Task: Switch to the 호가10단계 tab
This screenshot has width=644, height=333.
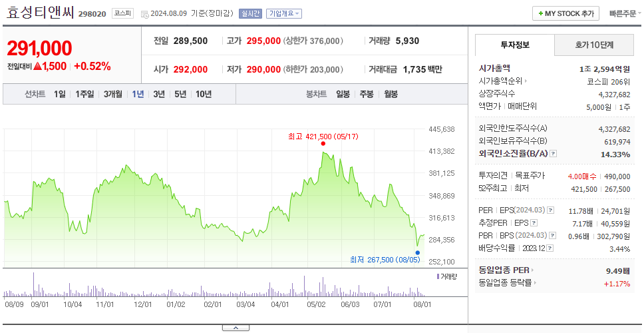Action: 594,45
